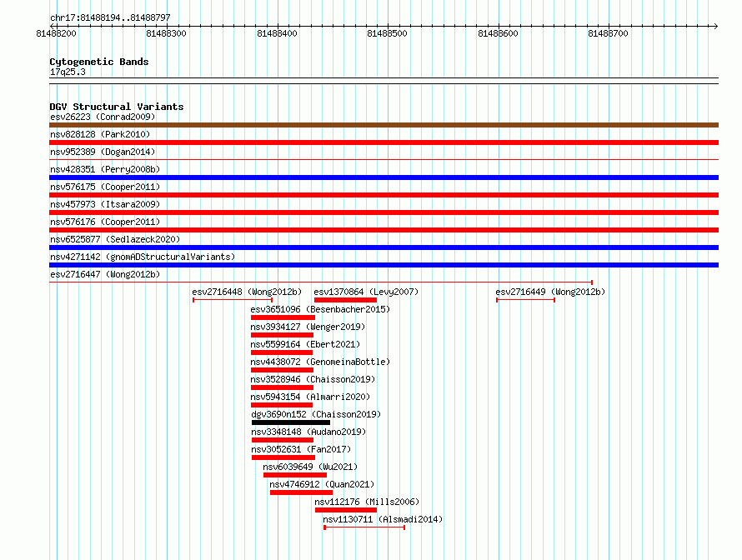Click ruler position 81488300

(x=166, y=33)
